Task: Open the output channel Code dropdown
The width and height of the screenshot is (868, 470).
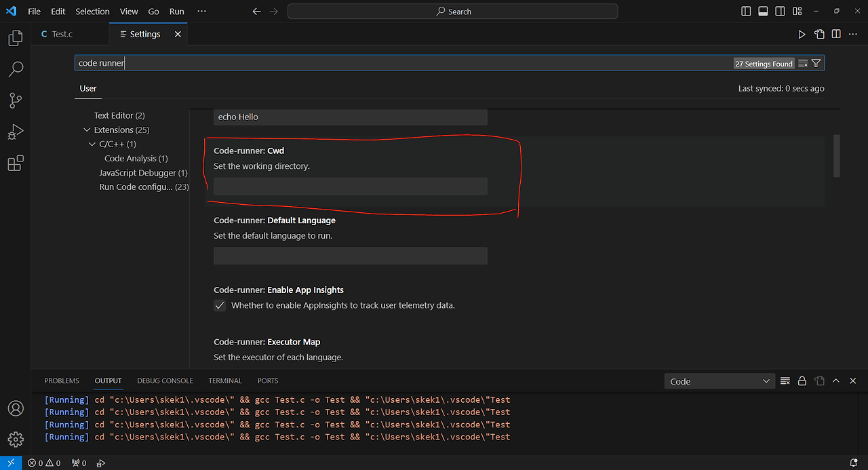Action: pos(719,381)
